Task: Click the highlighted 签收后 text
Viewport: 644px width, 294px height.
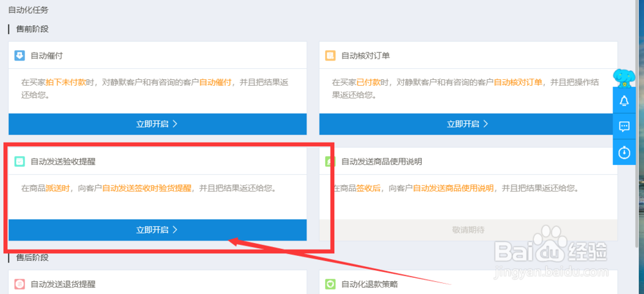Action: pos(368,188)
